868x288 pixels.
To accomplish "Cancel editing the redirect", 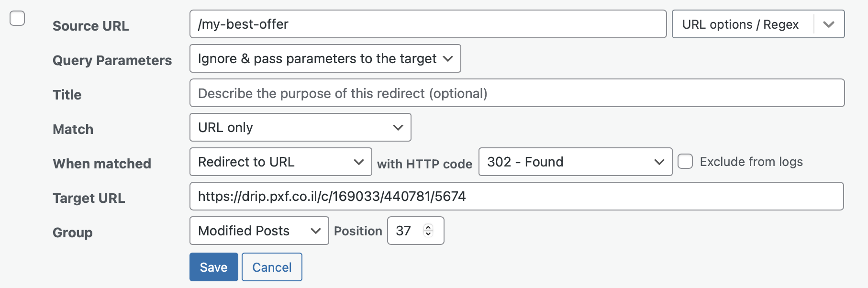I will pos(272,267).
